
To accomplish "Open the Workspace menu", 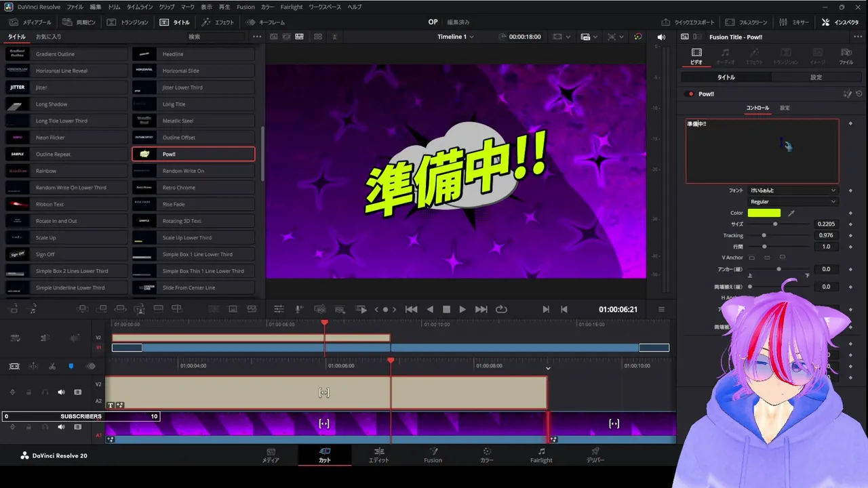I will pyautogui.click(x=325, y=7).
